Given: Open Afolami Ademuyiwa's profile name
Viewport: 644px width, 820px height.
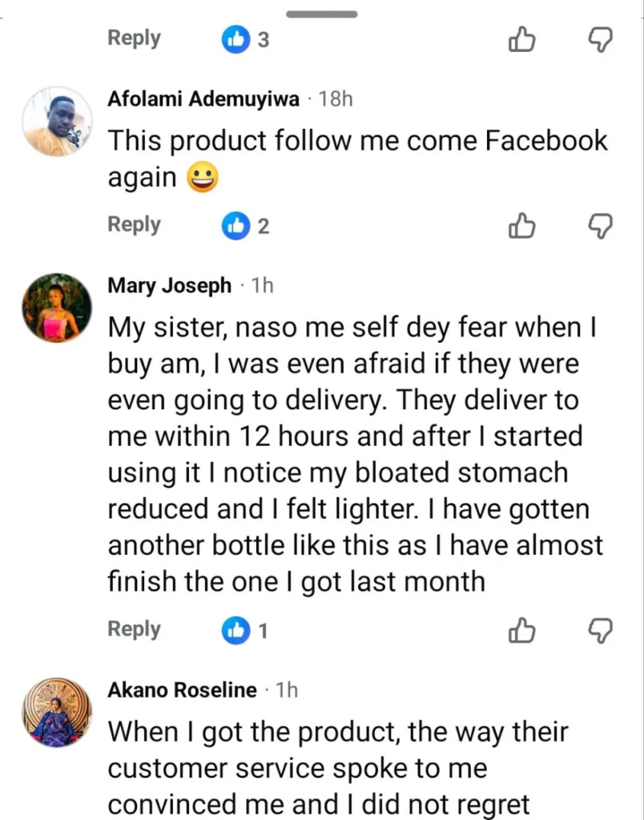Looking at the screenshot, I should click(x=203, y=99).
